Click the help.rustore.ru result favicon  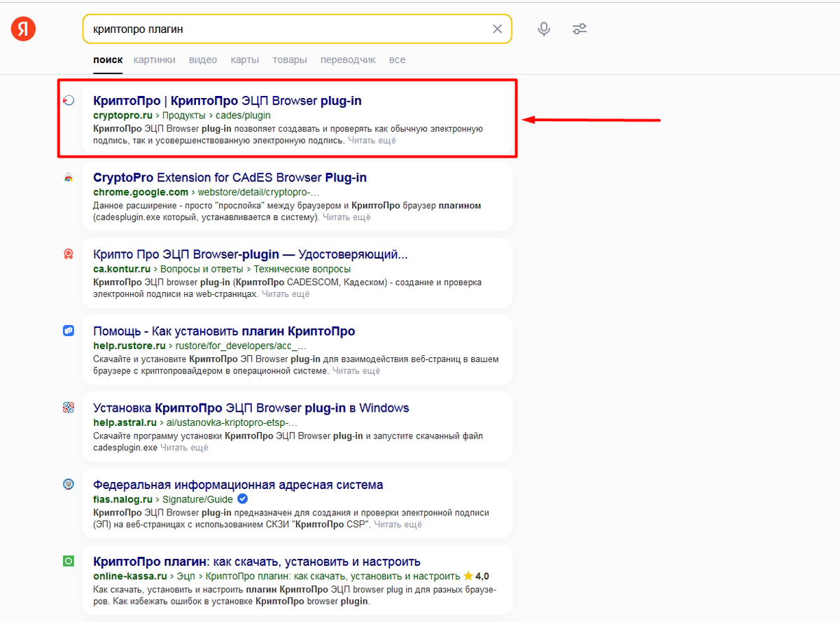[x=69, y=331]
